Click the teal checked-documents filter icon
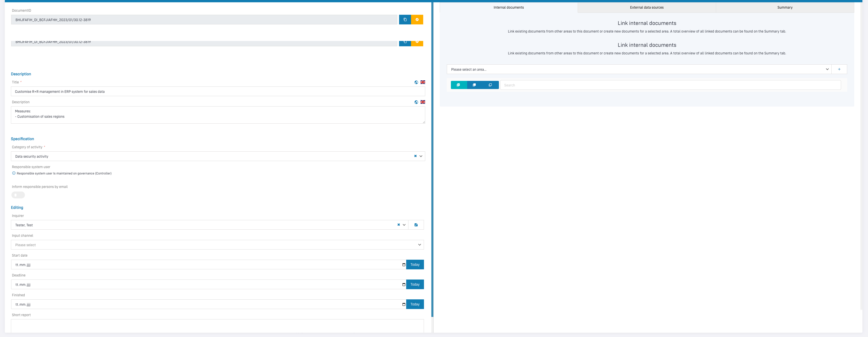 (458, 85)
